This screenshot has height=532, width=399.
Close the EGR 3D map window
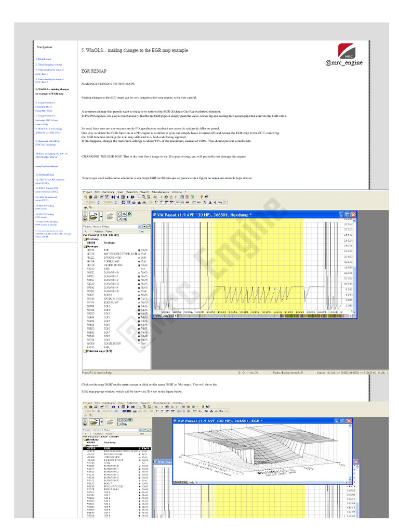[x=349, y=421]
